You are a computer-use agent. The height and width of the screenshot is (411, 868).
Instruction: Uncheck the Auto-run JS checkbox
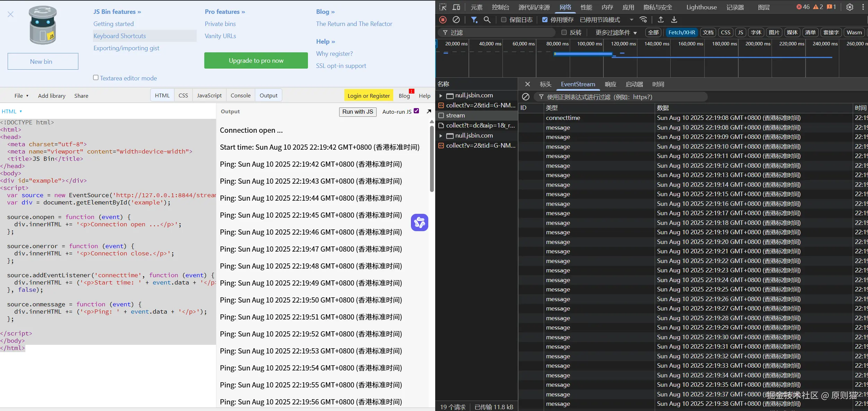coord(416,111)
